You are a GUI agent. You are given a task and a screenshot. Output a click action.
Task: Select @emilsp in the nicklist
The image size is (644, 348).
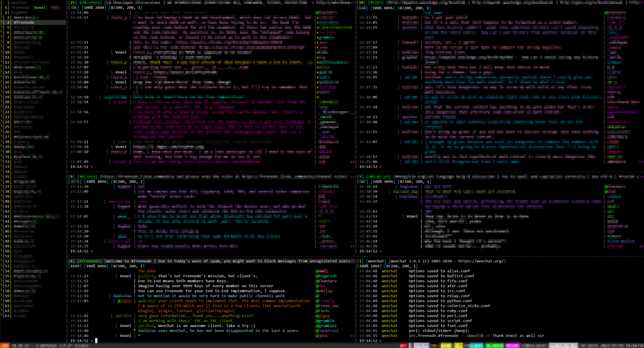click(324, 291)
